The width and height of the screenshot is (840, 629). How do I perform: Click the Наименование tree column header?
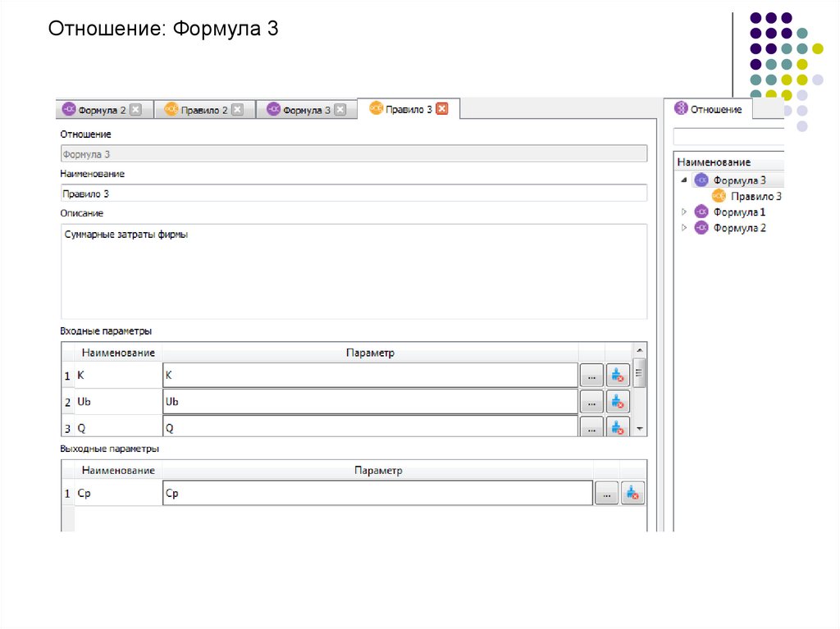pyautogui.click(x=728, y=162)
